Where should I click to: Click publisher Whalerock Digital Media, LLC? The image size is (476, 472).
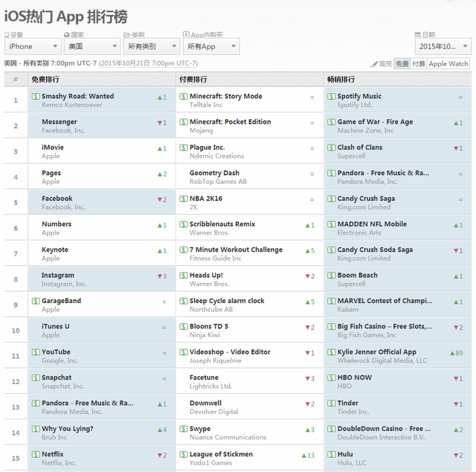coord(382,360)
